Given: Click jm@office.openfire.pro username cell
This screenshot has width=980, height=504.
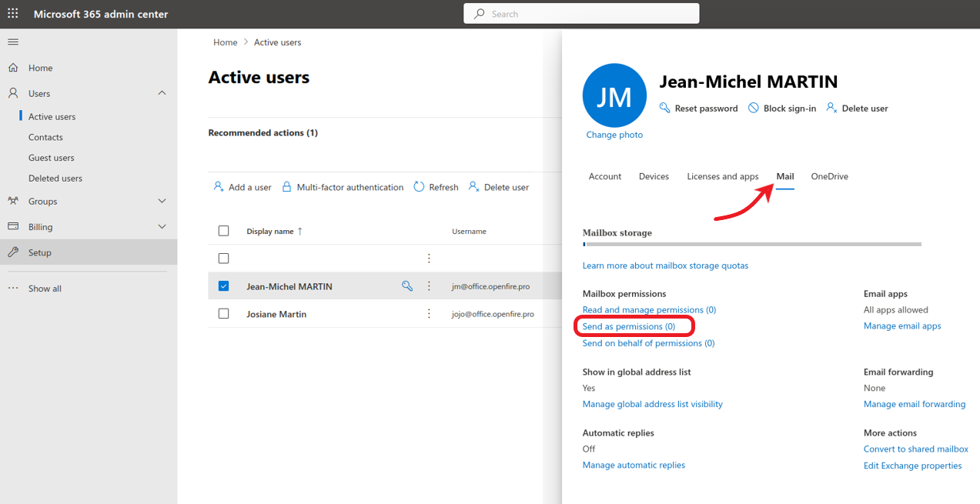Looking at the screenshot, I should tap(490, 286).
